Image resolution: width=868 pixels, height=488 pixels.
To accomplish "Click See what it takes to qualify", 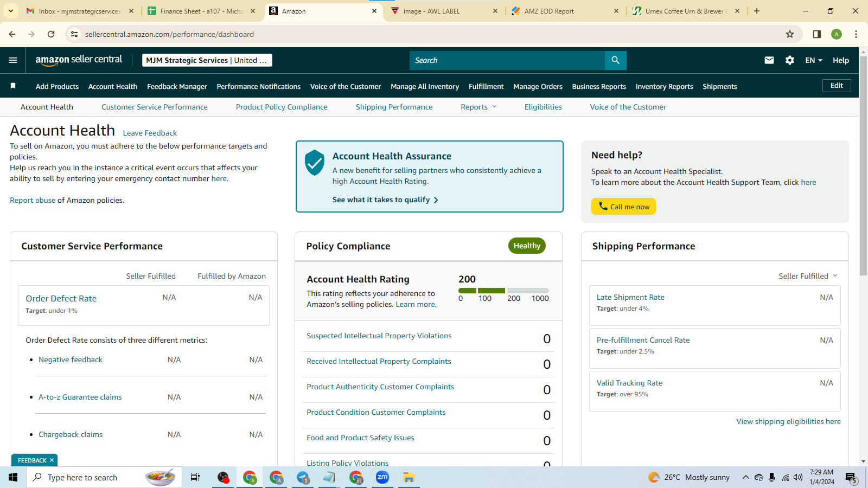I will tap(385, 200).
